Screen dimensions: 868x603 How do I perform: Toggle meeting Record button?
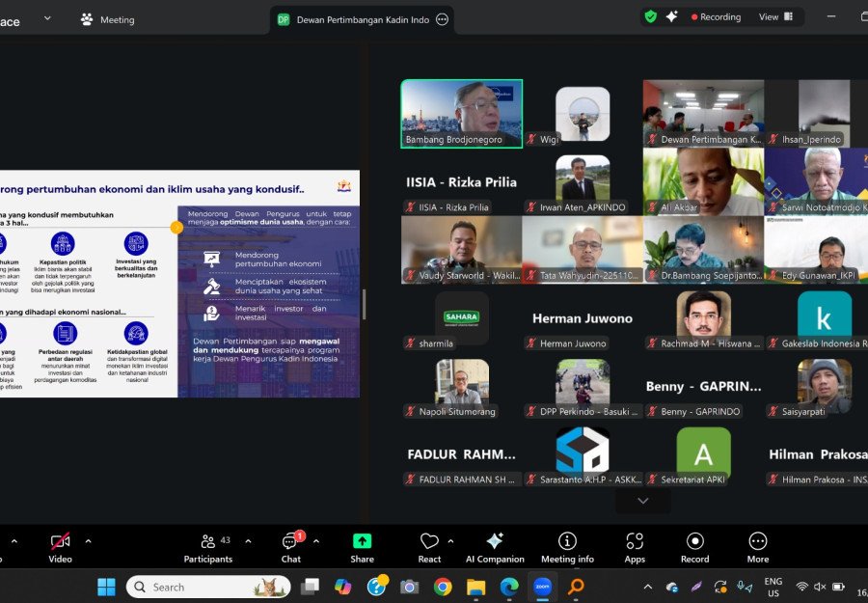[694, 546]
